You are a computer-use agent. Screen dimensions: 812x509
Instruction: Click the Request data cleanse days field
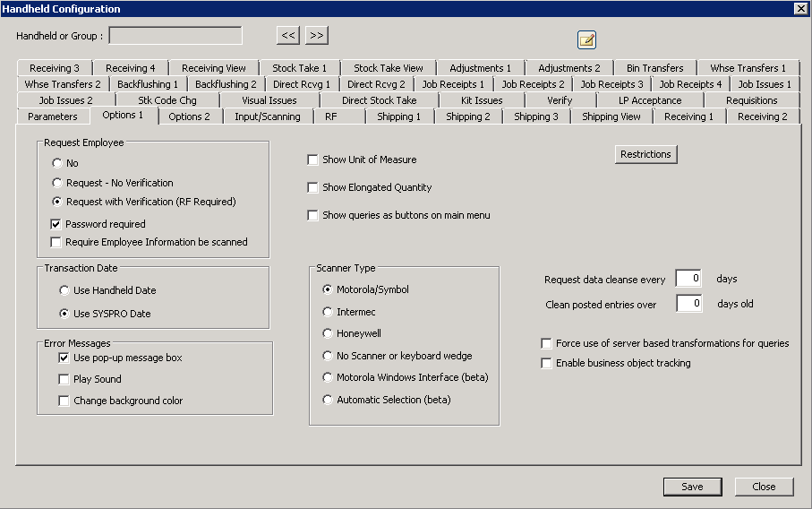click(x=688, y=279)
